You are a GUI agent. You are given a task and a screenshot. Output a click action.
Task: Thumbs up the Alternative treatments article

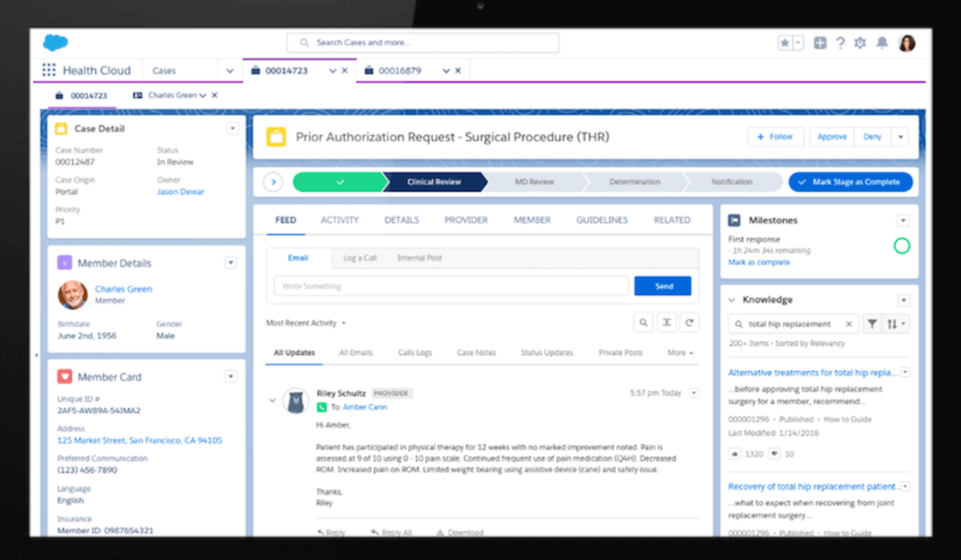click(735, 453)
